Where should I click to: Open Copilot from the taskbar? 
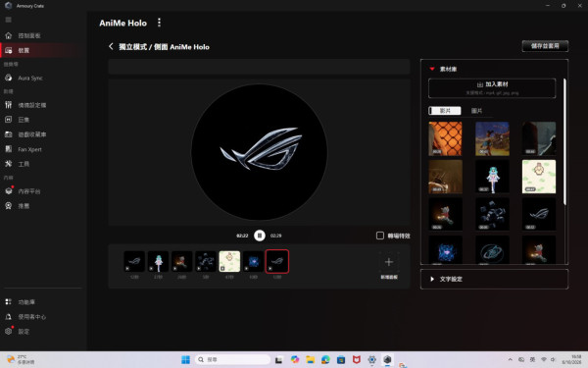295,360
